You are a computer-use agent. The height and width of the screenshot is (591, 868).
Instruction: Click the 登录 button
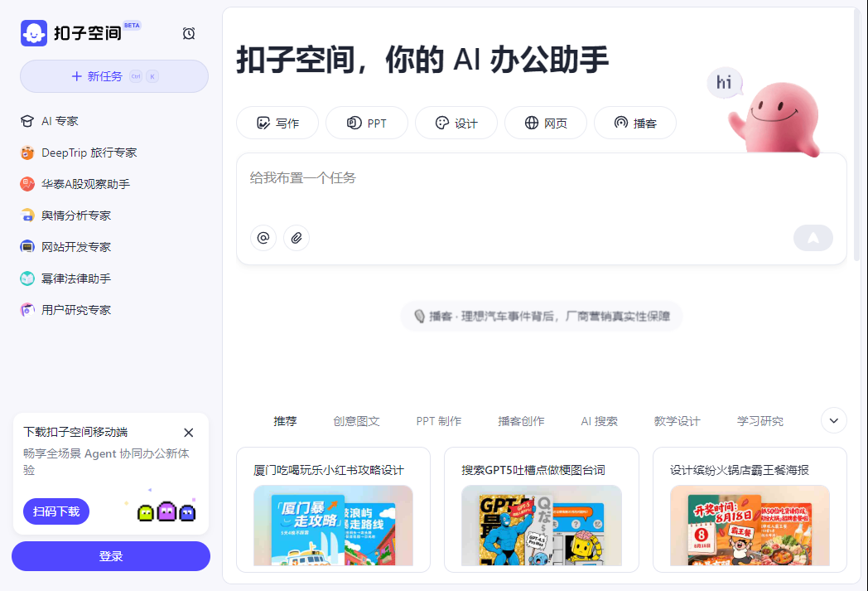click(x=110, y=556)
